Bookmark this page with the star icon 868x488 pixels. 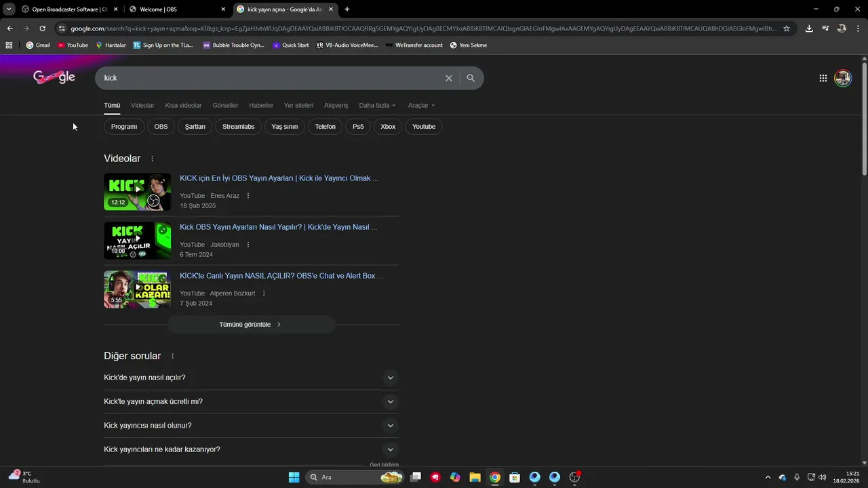pyautogui.click(x=787, y=28)
